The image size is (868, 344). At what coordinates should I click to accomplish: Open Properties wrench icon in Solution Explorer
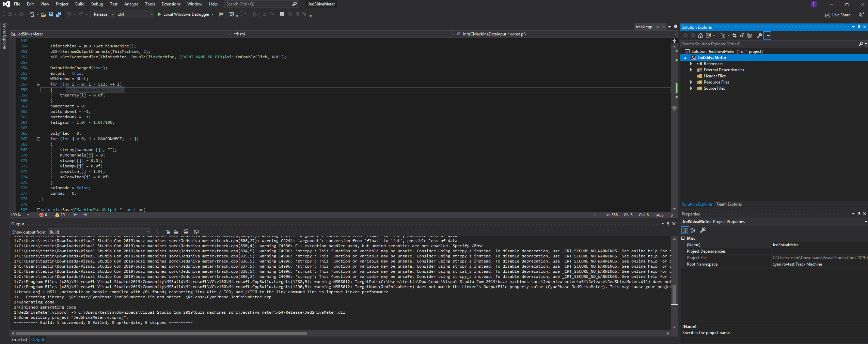point(759,35)
